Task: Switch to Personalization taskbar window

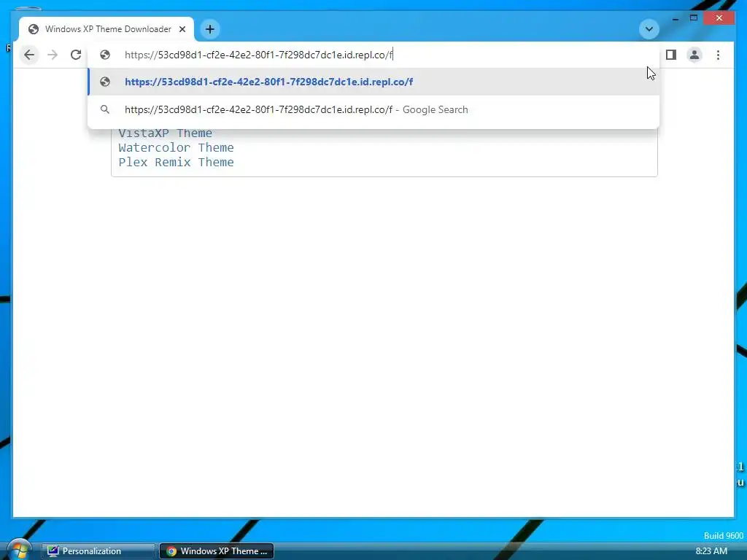Action: click(98, 551)
